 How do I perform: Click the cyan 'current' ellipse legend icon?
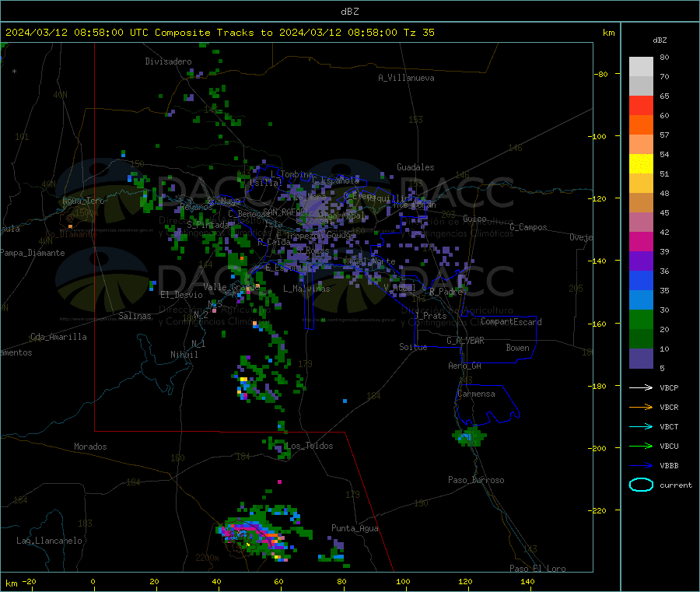pos(641,485)
